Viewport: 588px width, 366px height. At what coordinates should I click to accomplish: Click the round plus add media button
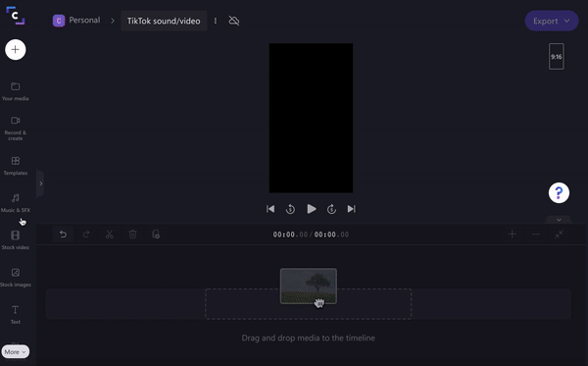(x=16, y=49)
